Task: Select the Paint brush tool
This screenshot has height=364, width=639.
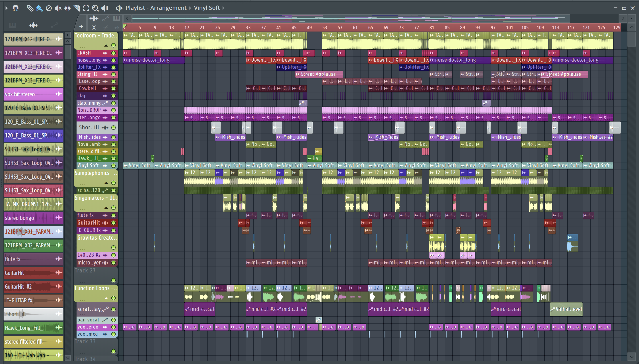Action: click(x=39, y=8)
